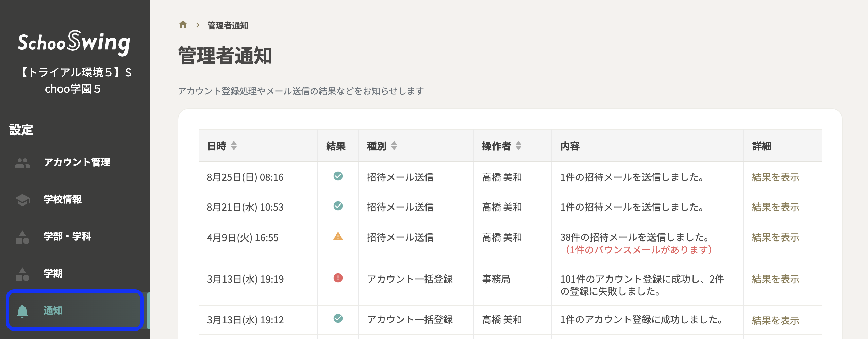
Task: Open 学校情報 from the settings menu
Action: tap(63, 199)
